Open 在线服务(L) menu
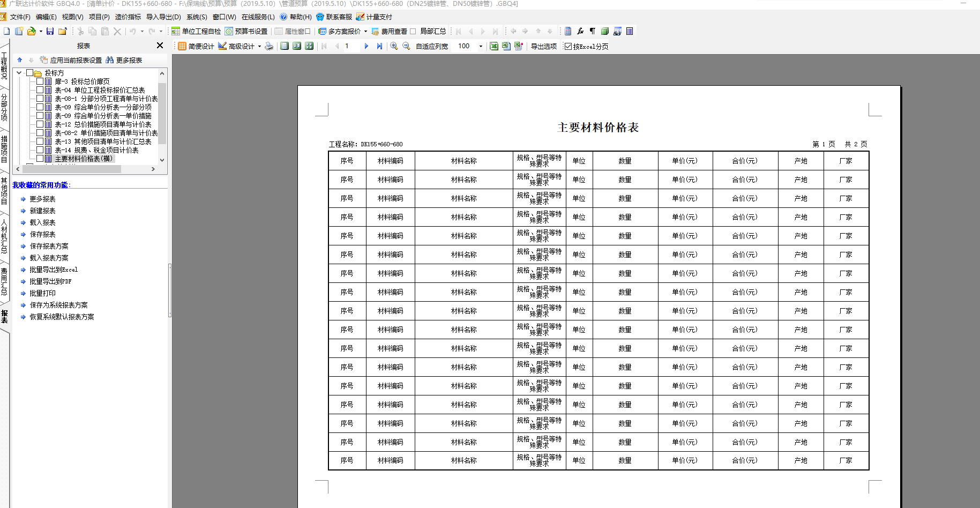Image resolution: width=980 pixels, height=508 pixels. point(258,17)
